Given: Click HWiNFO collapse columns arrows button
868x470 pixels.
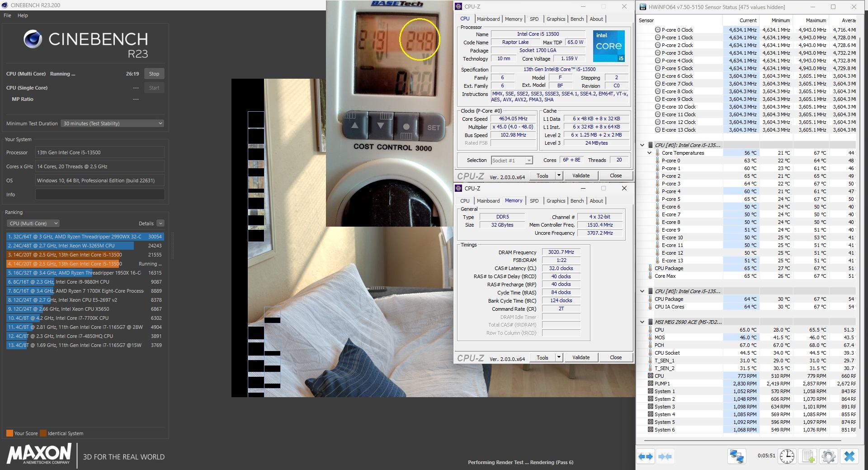Looking at the screenshot, I should 665,456.
